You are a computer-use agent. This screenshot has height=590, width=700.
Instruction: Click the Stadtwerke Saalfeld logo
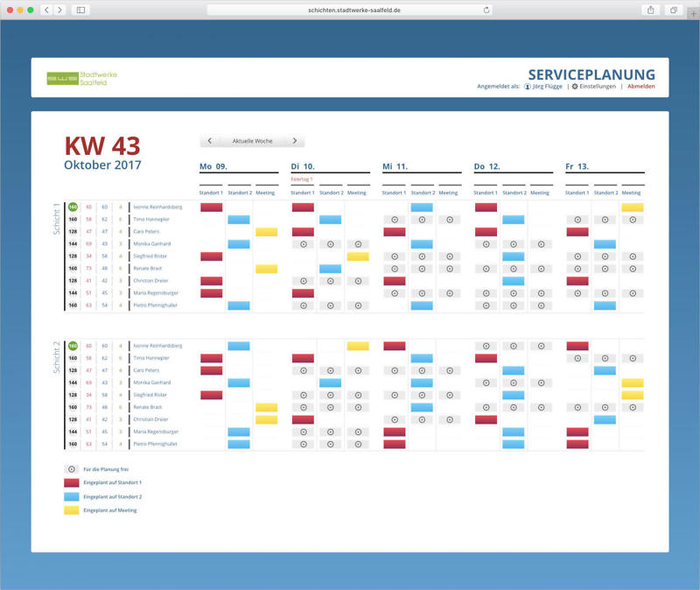coord(81,78)
